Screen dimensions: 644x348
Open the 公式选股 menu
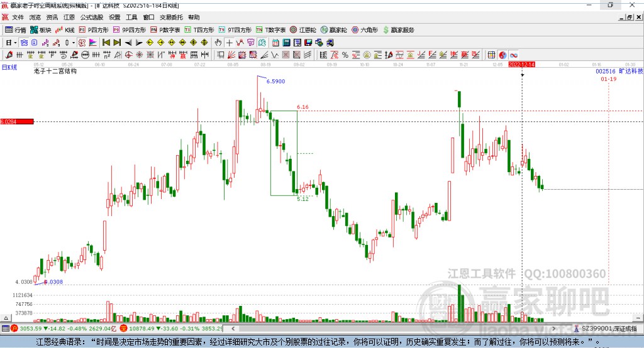(92, 17)
